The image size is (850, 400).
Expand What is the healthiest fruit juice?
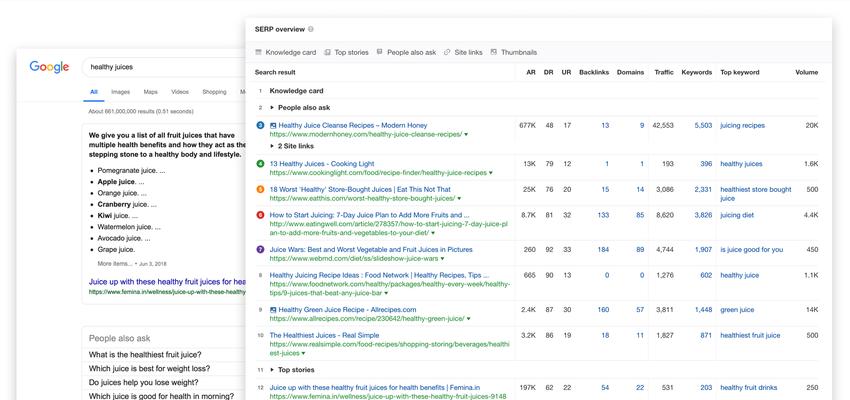[x=145, y=354]
